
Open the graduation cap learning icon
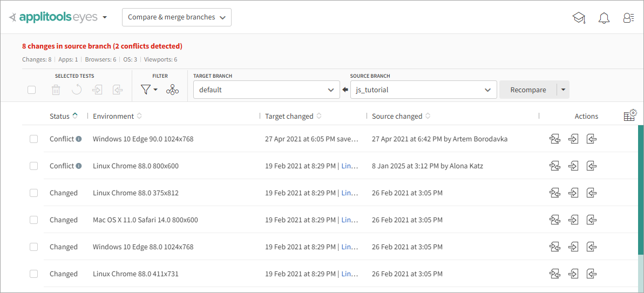[x=579, y=18]
